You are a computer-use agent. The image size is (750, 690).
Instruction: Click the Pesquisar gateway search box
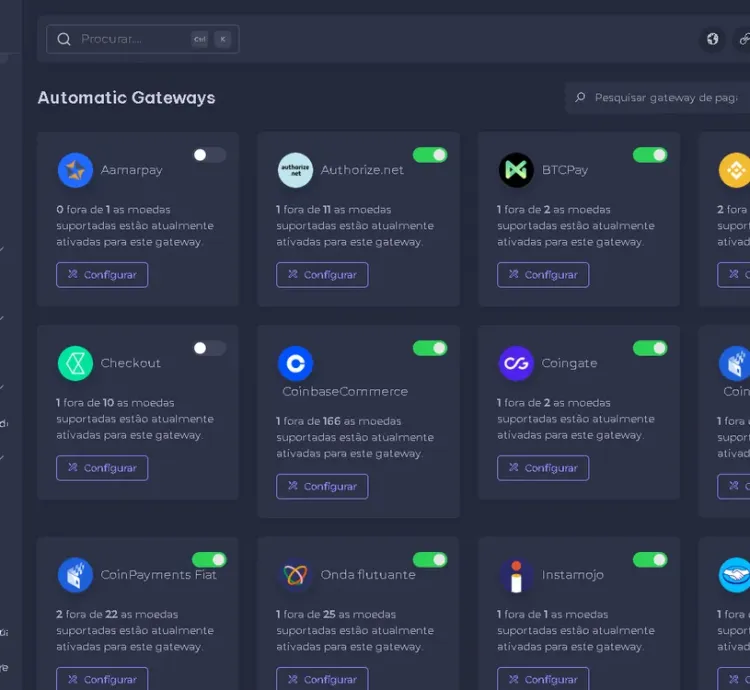click(660, 98)
